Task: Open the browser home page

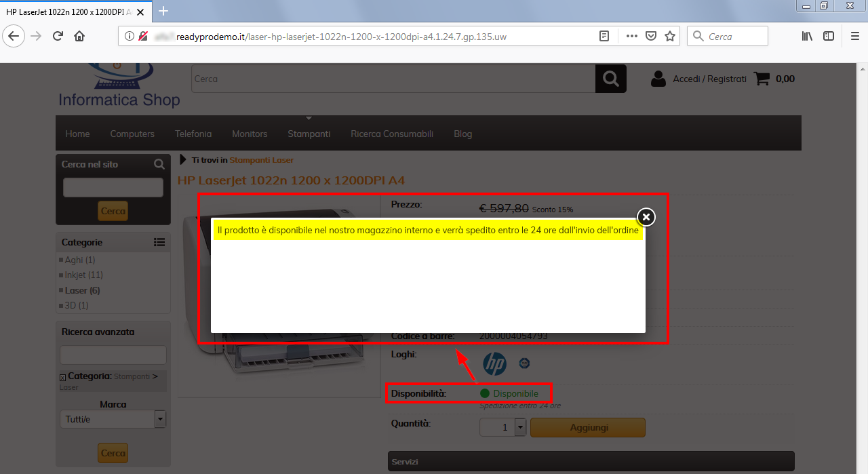Action: point(79,37)
